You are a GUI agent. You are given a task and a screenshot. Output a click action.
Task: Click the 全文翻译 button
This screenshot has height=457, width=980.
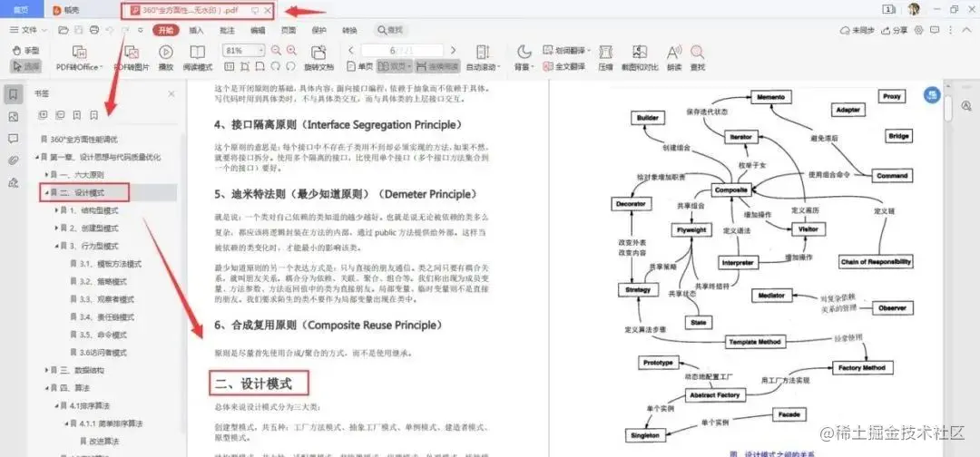564,66
